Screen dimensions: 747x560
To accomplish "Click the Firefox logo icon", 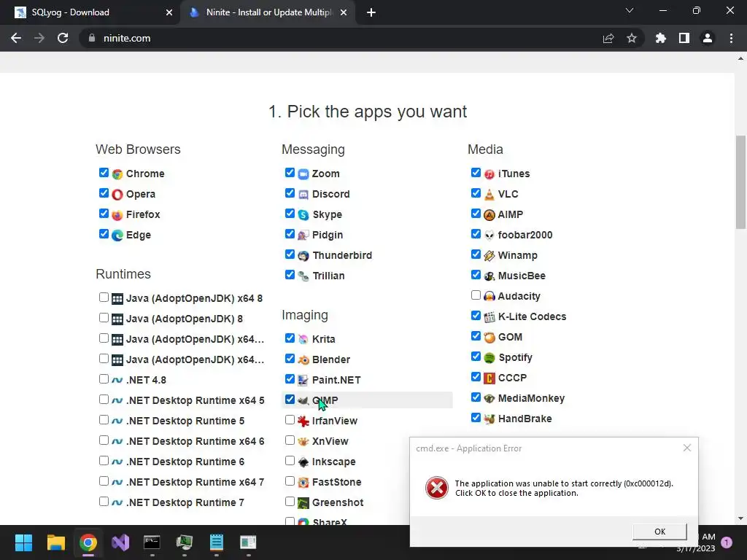I will click(x=117, y=215).
